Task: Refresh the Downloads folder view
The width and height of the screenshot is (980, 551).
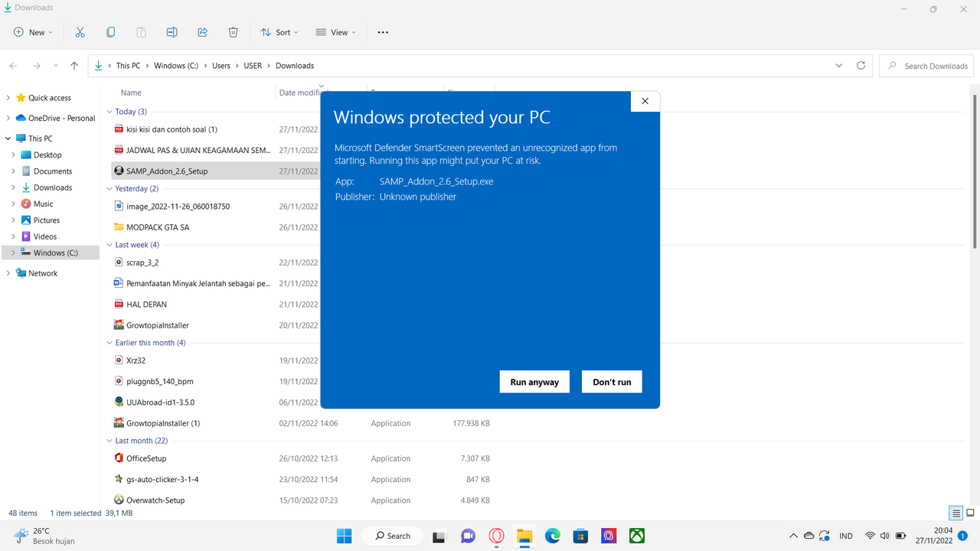Action: (x=861, y=66)
